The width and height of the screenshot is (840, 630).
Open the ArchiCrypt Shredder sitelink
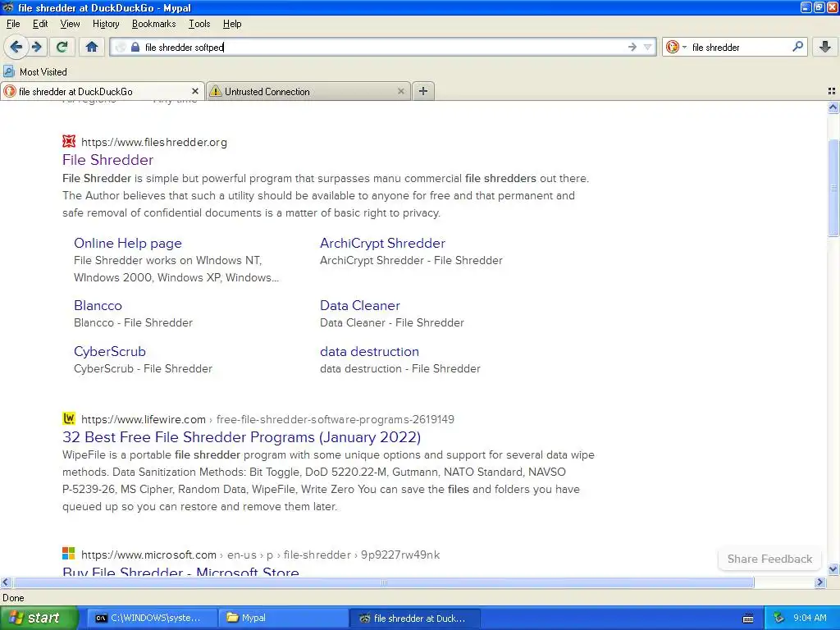tap(382, 243)
